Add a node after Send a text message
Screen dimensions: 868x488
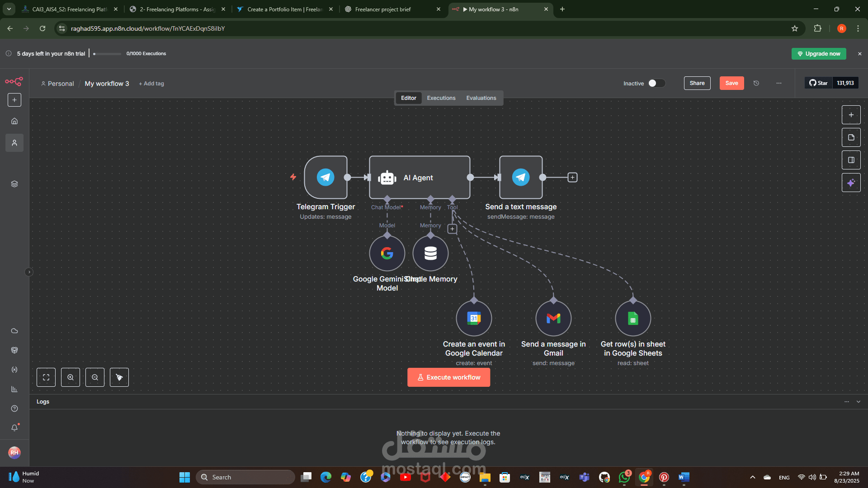(x=572, y=178)
